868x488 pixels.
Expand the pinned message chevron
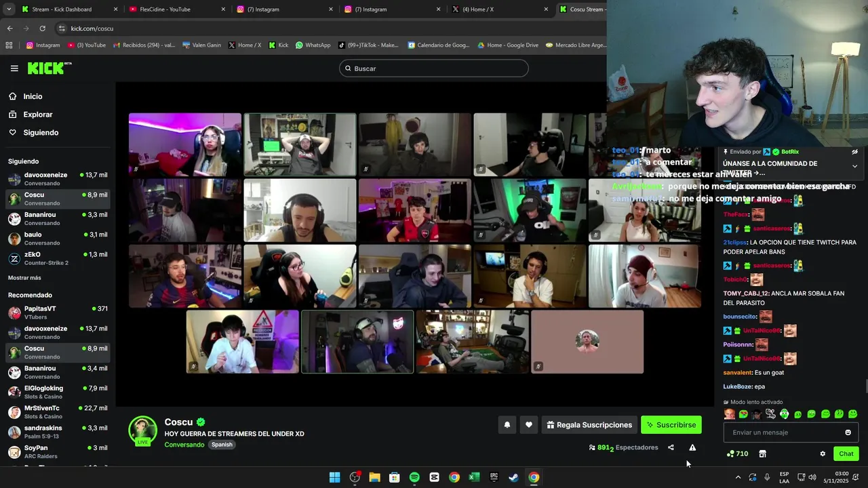(854, 166)
